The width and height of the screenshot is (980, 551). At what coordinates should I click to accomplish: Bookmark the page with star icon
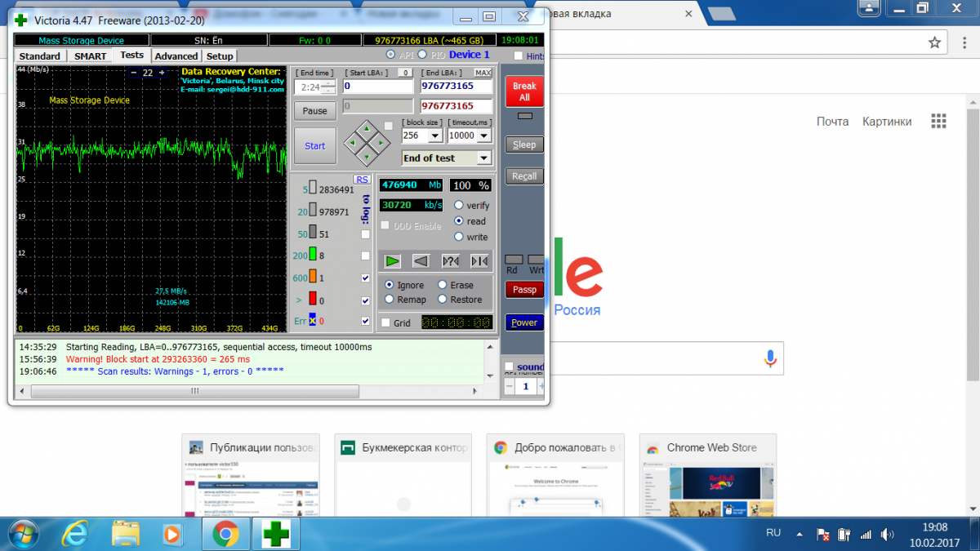(x=934, y=42)
